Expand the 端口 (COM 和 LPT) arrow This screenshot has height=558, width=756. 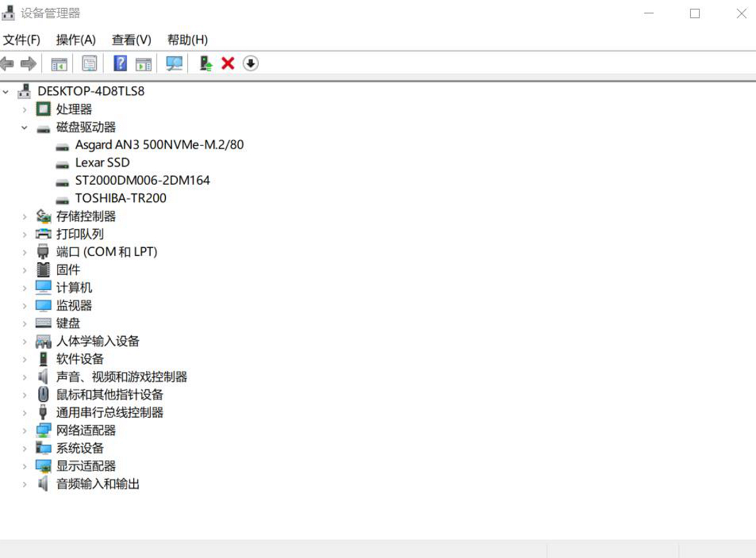pyautogui.click(x=24, y=252)
